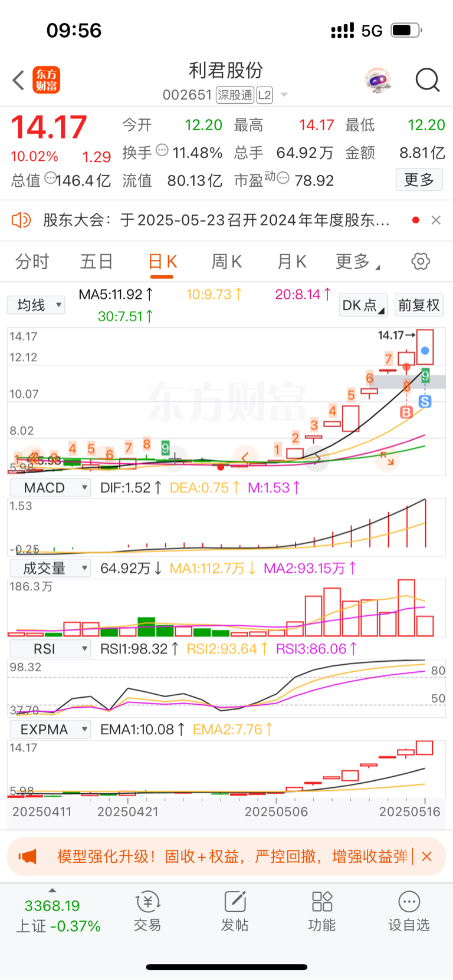Open the 均线 indicator dropdown
Image resolution: width=453 pixels, height=980 pixels.
click(x=36, y=305)
